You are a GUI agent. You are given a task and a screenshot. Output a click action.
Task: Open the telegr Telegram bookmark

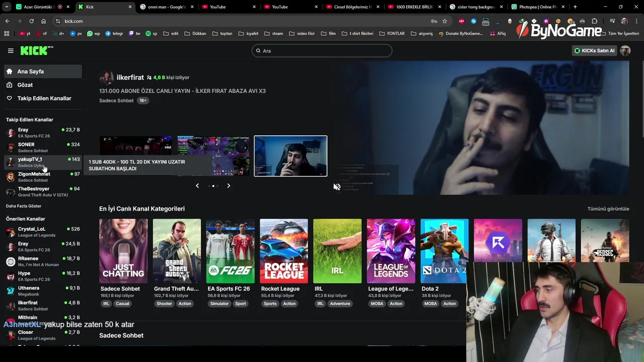(x=114, y=34)
